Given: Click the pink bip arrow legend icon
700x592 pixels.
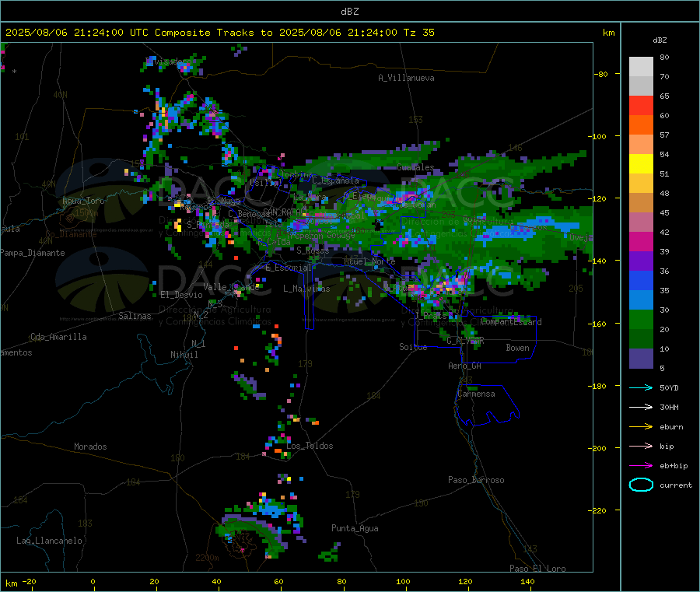Looking at the screenshot, I should click(x=641, y=446).
